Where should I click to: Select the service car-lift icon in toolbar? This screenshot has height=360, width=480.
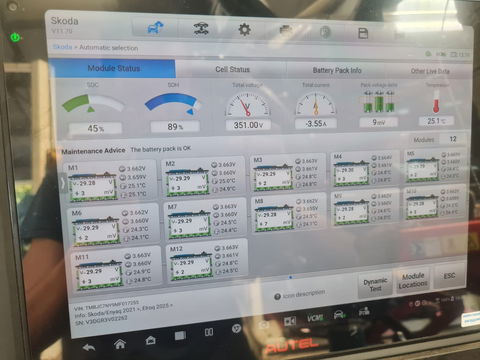point(201,29)
